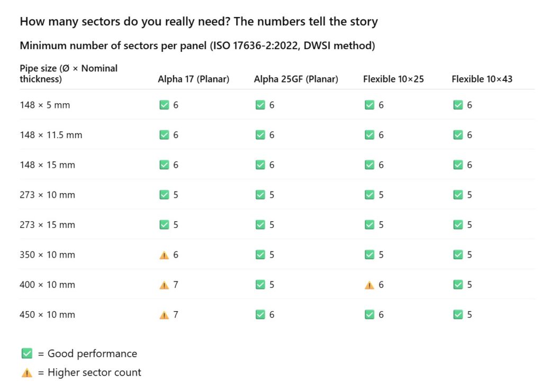Click the Good performance legend checkmark icon
The width and height of the screenshot is (542, 392).
pyautogui.click(x=27, y=354)
